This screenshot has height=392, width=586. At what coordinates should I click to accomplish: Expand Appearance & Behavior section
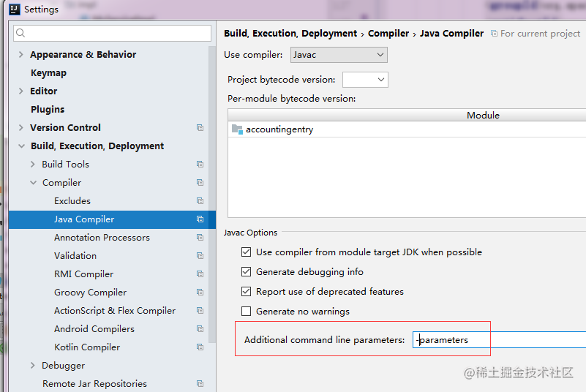[x=21, y=55]
